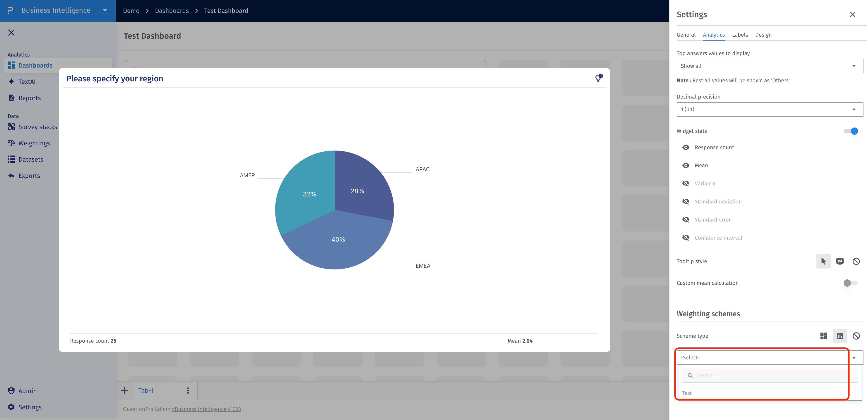Expand Business Intelligence product switcher

(105, 10)
